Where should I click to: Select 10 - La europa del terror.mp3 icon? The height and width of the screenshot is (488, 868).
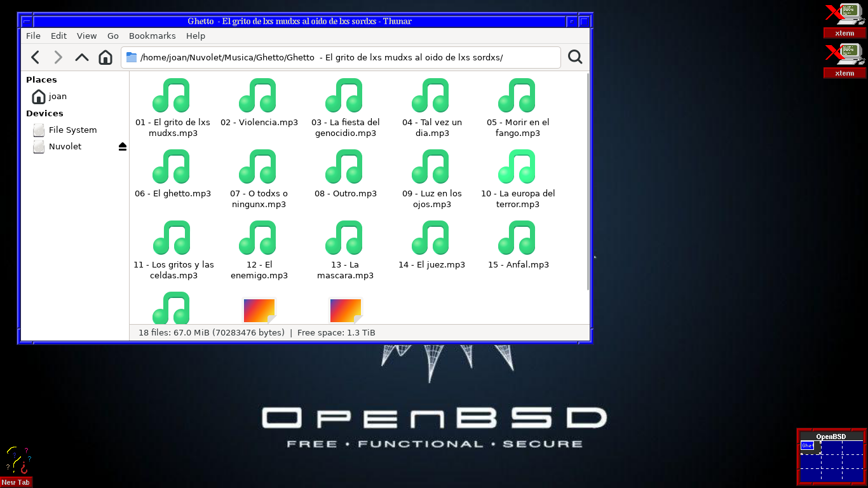[517, 166]
